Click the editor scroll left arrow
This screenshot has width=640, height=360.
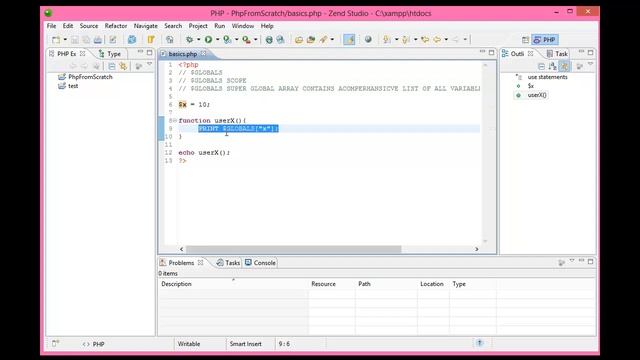tap(182, 249)
